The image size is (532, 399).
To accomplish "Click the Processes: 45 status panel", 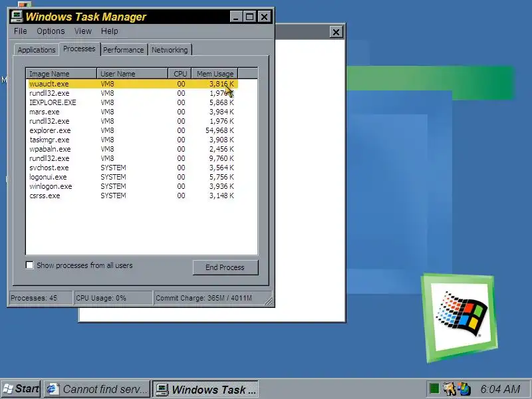I will [41, 298].
